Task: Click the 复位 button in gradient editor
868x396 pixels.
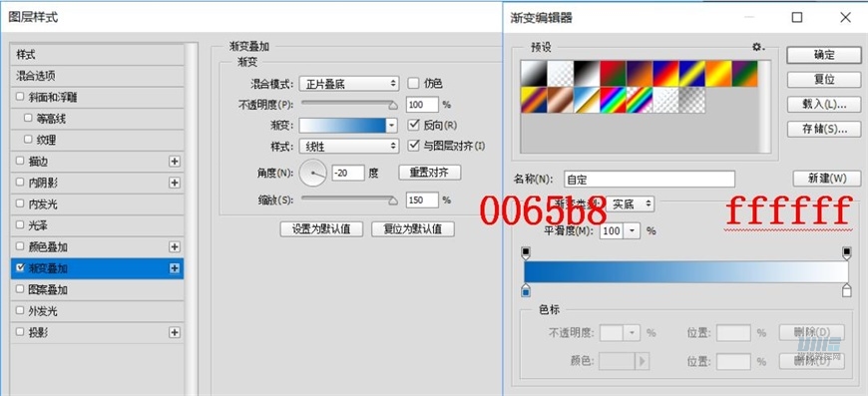Action: pyautogui.click(x=824, y=79)
